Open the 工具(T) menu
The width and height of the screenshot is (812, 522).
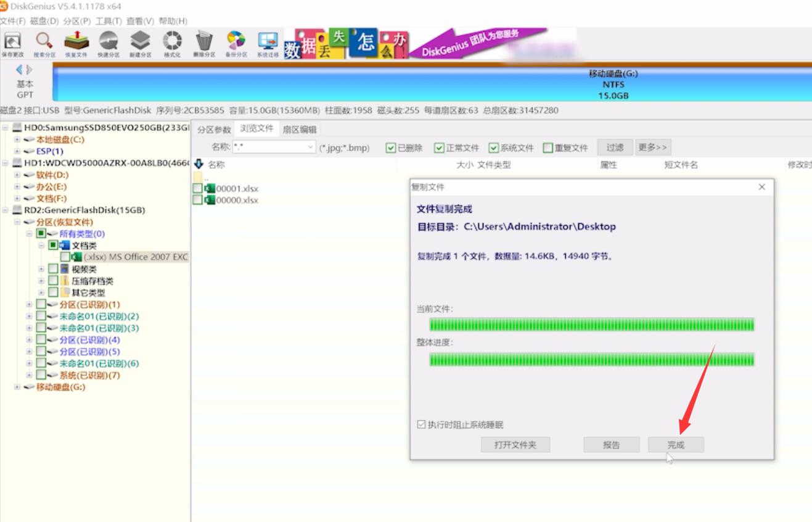109,21
